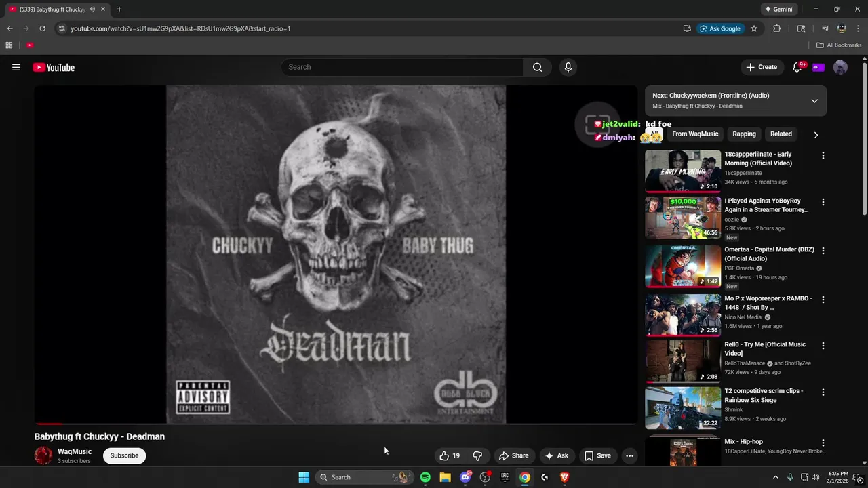Share the Deadman video
The height and width of the screenshot is (488, 868).
point(513,455)
